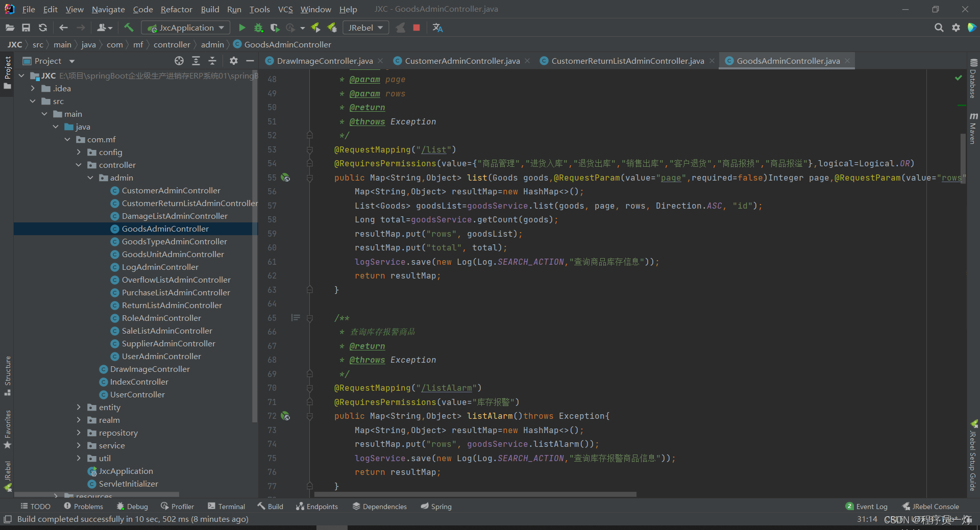Open the Event Log

pos(867,507)
